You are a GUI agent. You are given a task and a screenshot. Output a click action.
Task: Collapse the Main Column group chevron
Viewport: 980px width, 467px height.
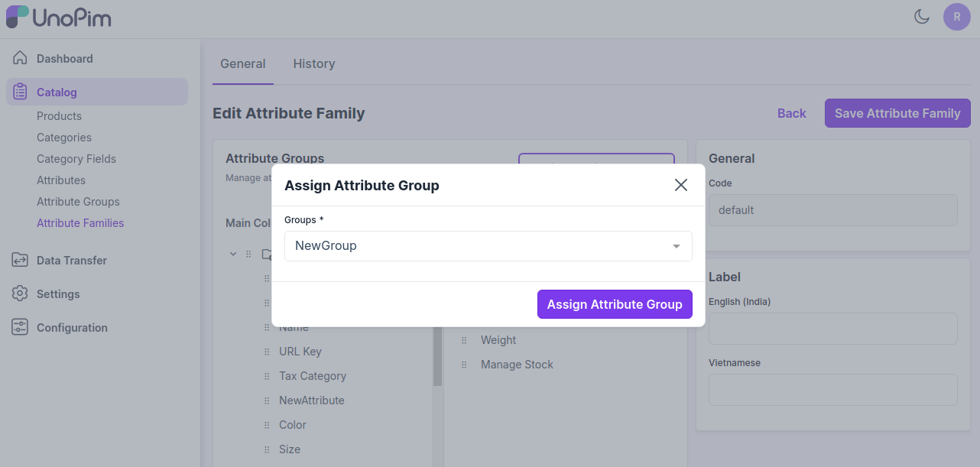(x=233, y=254)
